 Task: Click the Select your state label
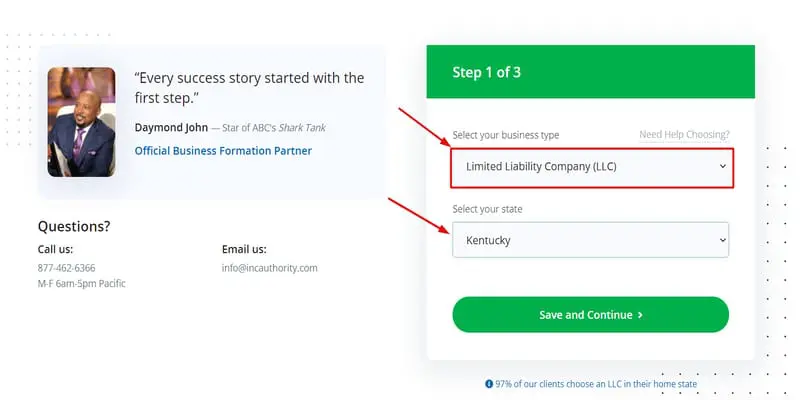click(x=487, y=209)
